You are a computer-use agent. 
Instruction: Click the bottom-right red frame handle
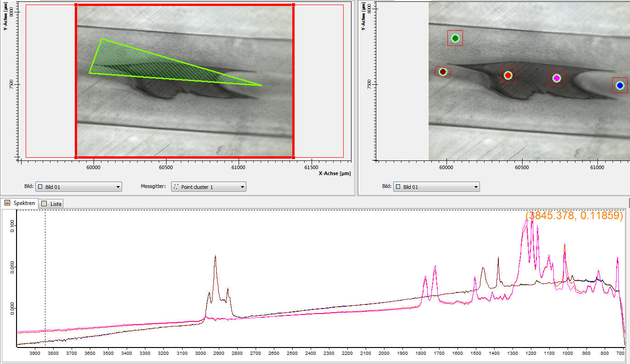click(293, 157)
